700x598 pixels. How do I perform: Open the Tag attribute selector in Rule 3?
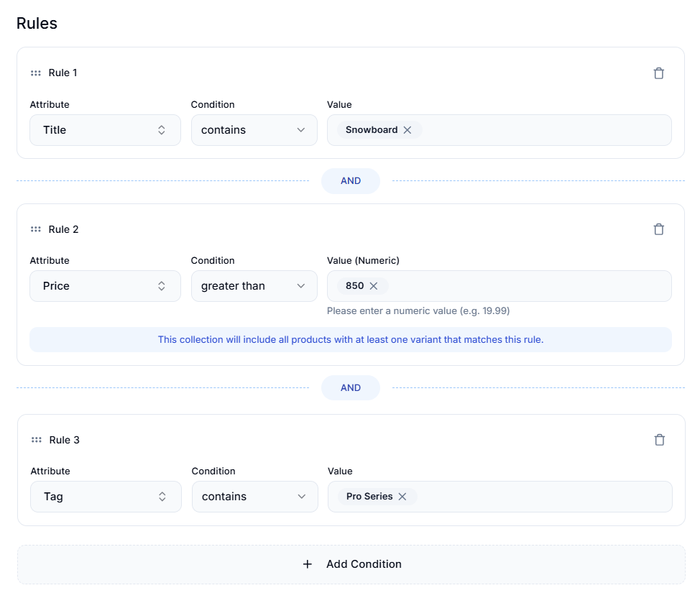pyautogui.click(x=106, y=496)
